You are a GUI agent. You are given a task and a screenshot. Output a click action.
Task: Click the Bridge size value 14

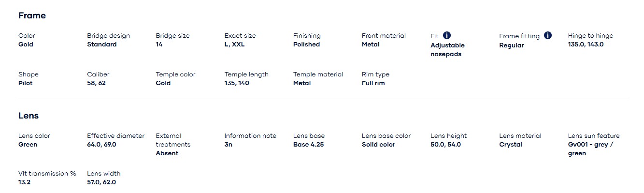pos(159,45)
